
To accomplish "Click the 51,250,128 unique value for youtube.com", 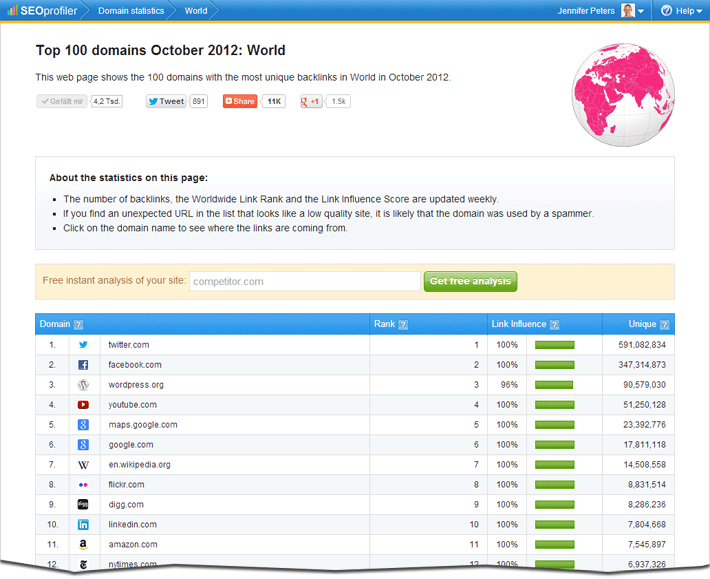I will (x=644, y=405).
